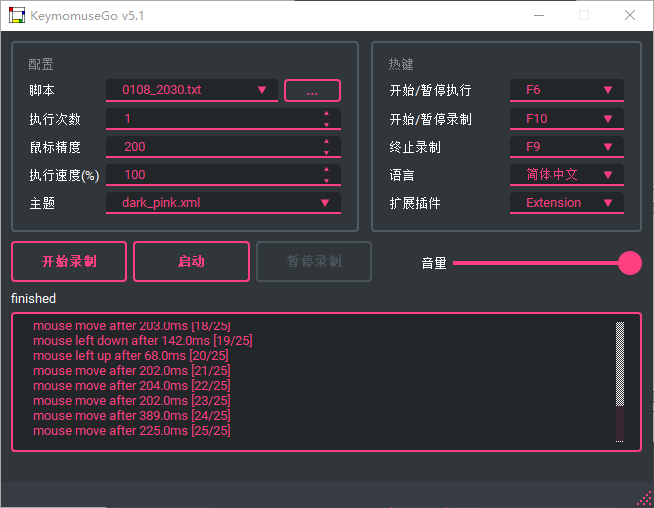Increase mouse precision value with up arrow
This screenshot has width=654, height=508.
coord(326,141)
